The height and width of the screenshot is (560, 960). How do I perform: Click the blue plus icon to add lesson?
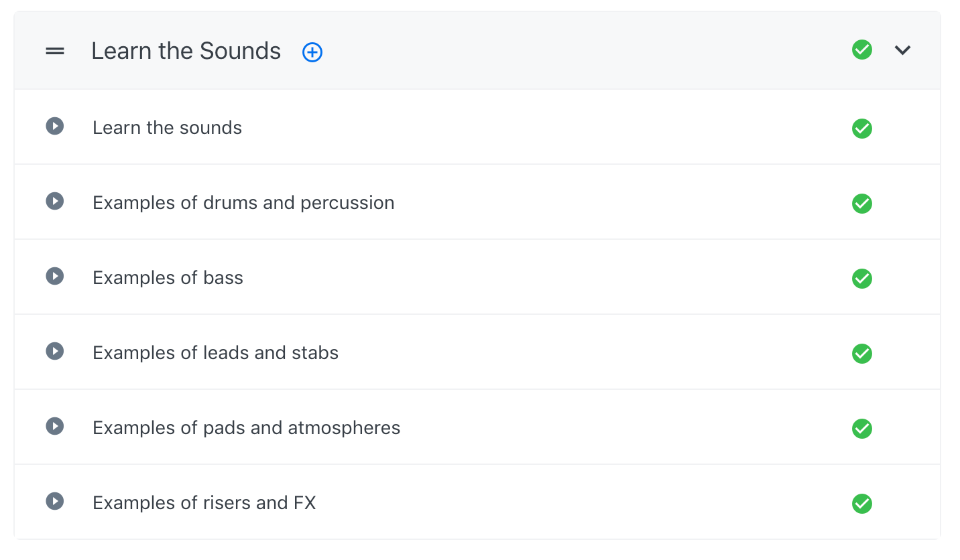point(312,52)
